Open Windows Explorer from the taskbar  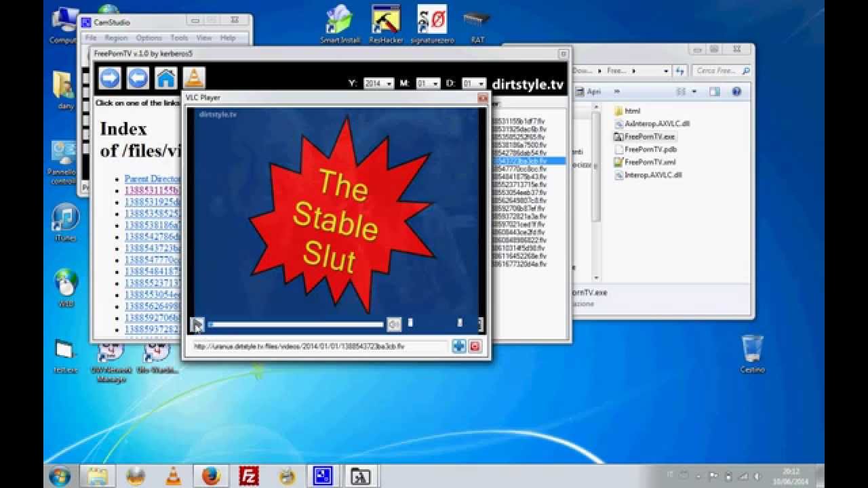[97, 476]
